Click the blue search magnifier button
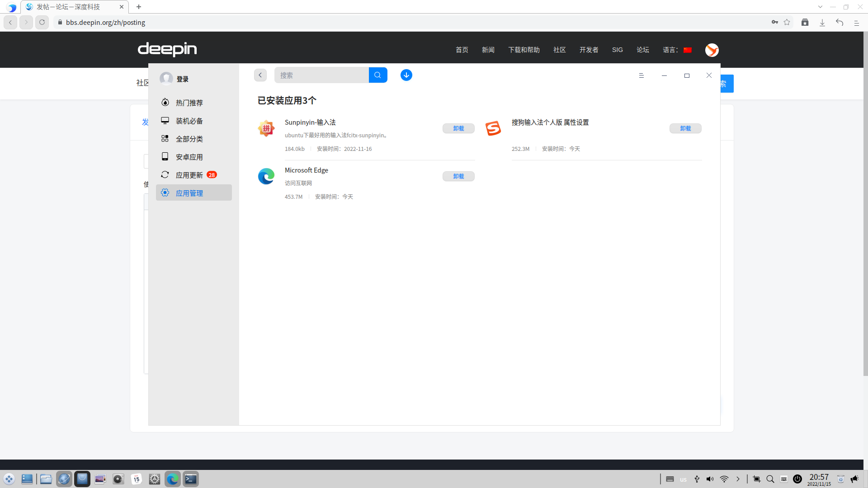This screenshot has width=868, height=488. point(378,75)
